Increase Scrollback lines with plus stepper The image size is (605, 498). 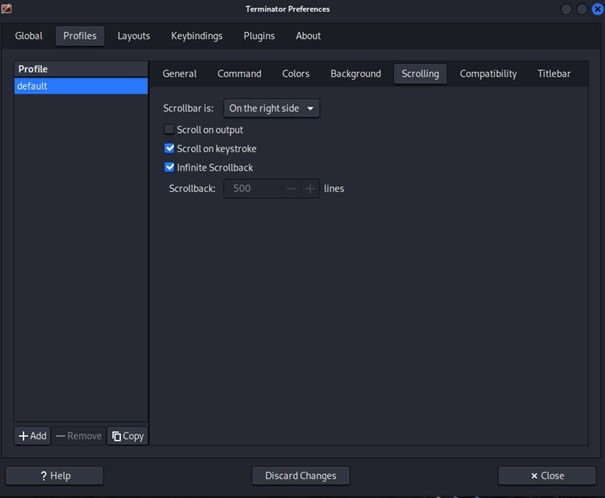tap(310, 188)
